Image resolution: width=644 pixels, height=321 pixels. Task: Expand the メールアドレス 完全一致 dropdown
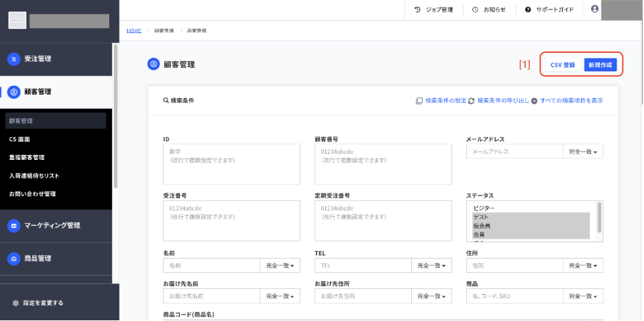(583, 152)
